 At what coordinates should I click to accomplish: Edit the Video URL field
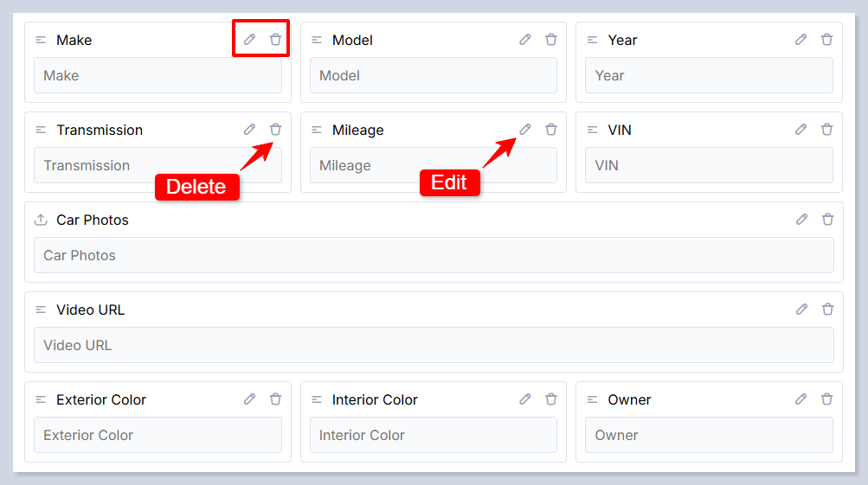tap(802, 310)
